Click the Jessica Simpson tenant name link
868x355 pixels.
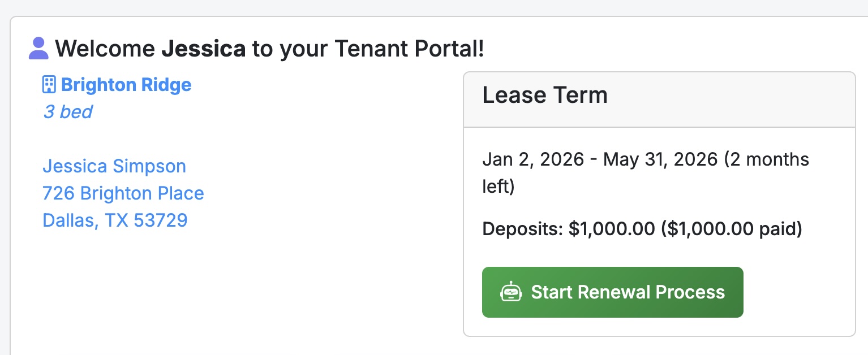pos(114,166)
